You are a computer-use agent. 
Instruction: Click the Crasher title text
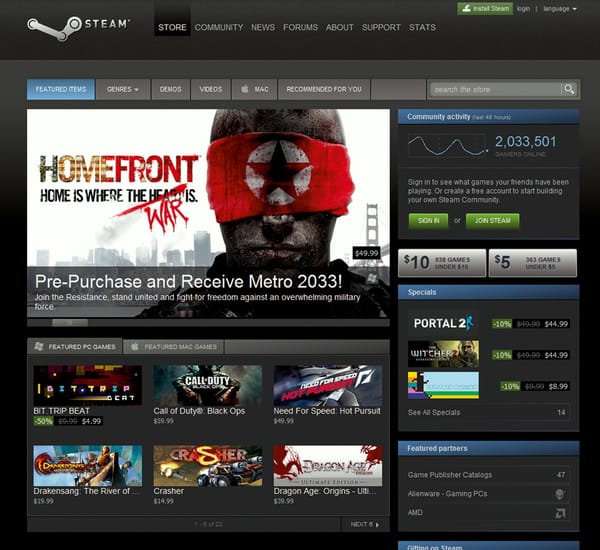point(168,491)
